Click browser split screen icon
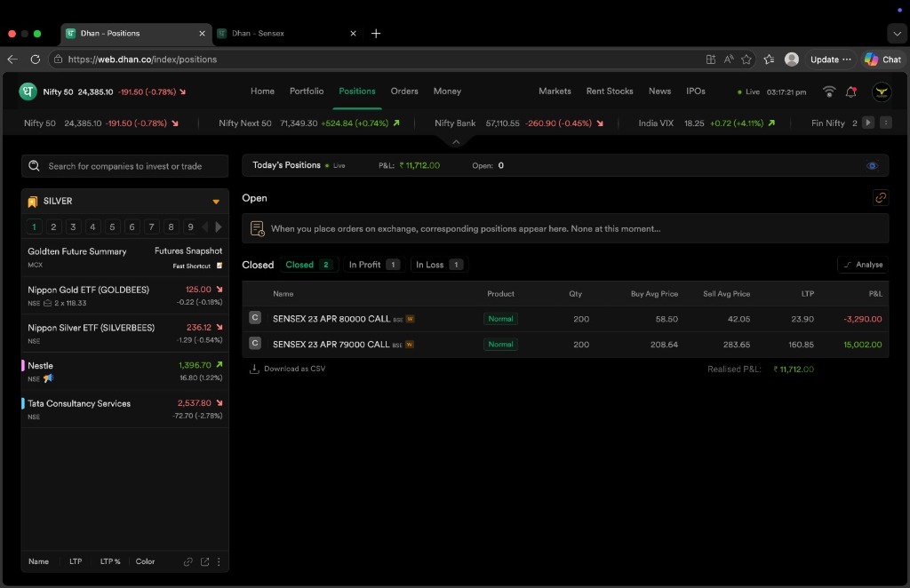The height and width of the screenshot is (588, 910). pos(710,60)
